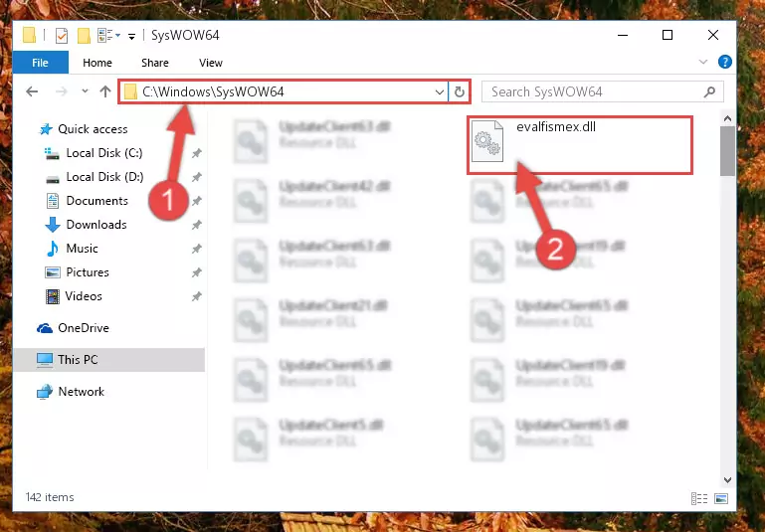765x532 pixels.
Task: Open Local Disk (D:) in sidebar
Action: click(x=104, y=177)
